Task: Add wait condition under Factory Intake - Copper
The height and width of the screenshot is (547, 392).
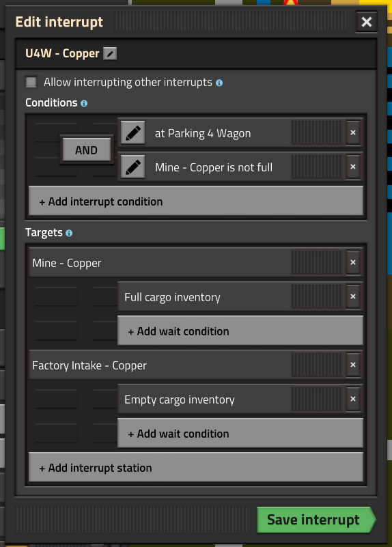Action: coord(240,433)
